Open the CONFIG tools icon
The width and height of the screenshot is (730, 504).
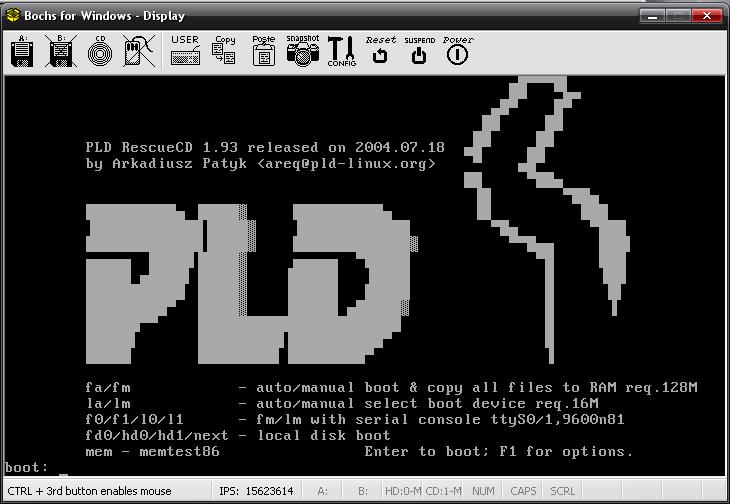pyautogui.click(x=342, y=51)
